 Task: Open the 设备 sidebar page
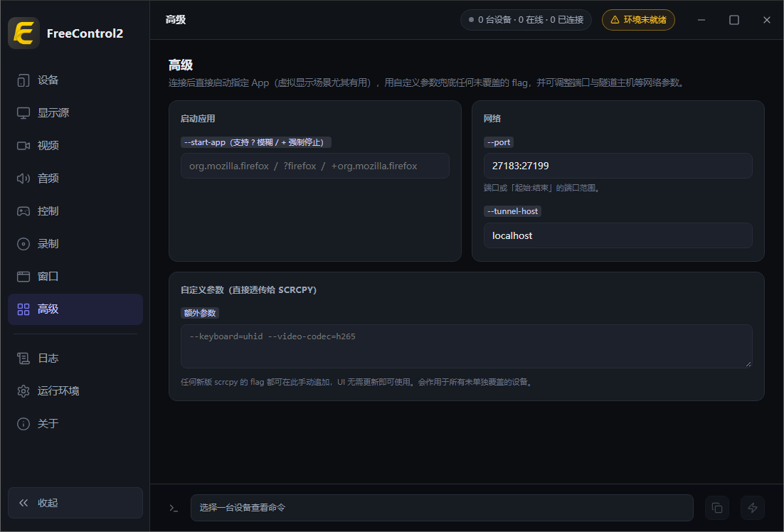coord(75,80)
